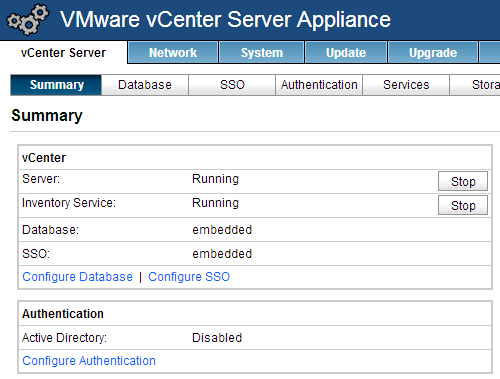Viewport: 500px width, 379px height.
Task: Switch to the SSO sub-tab
Action: pyautogui.click(x=232, y=85)
